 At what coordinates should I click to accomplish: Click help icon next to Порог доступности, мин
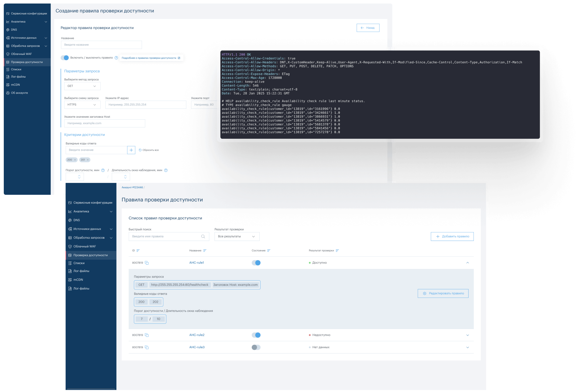tap(103, 170)
